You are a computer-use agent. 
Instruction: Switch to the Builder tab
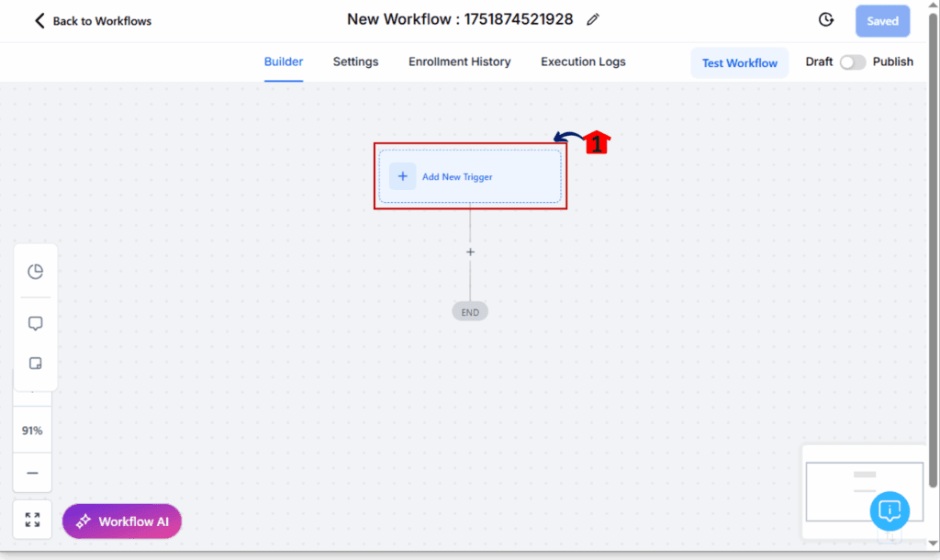pyautogui.click(x=284, y=62)
